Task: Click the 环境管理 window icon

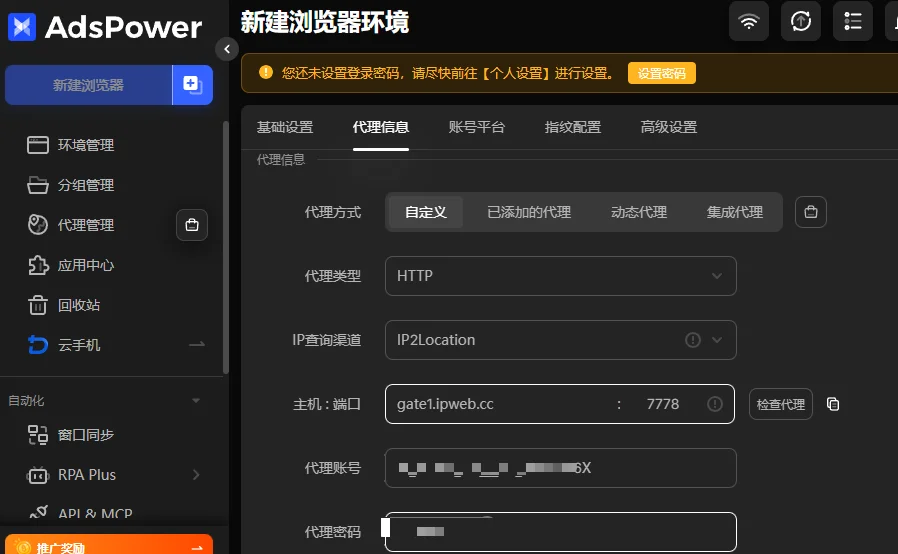Action: 38,145
